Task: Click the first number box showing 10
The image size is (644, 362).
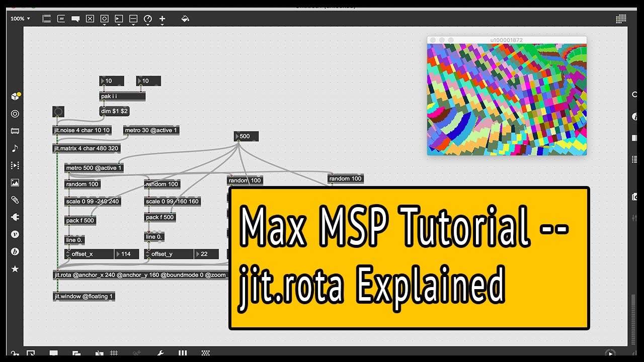Action: point(112,81)
